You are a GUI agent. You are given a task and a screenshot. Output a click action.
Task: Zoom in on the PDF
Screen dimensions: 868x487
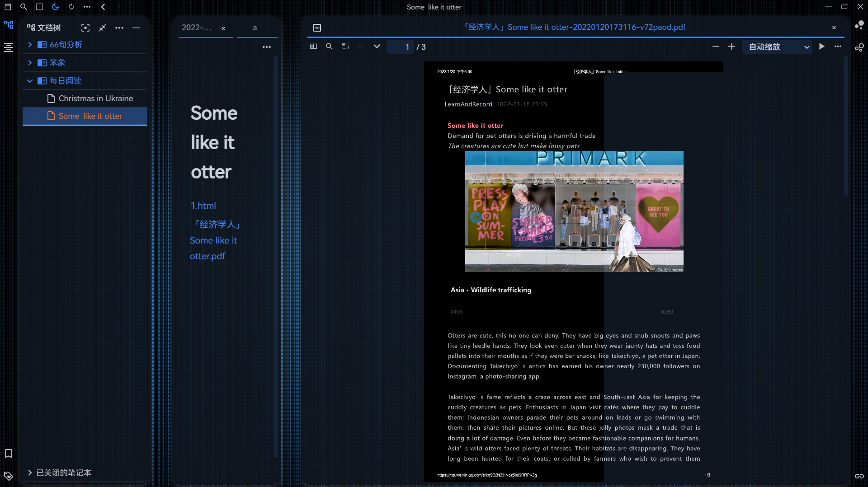[x=731, y=47]
